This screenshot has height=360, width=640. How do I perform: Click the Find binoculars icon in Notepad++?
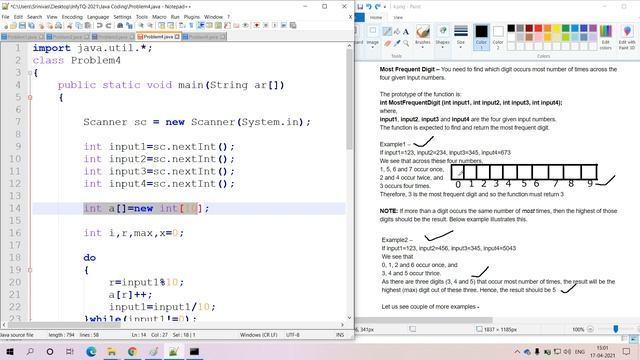tap(120, 25)
